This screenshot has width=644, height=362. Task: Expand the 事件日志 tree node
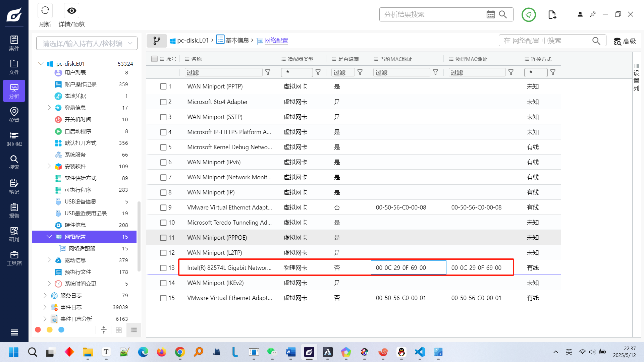pos(45,307)
